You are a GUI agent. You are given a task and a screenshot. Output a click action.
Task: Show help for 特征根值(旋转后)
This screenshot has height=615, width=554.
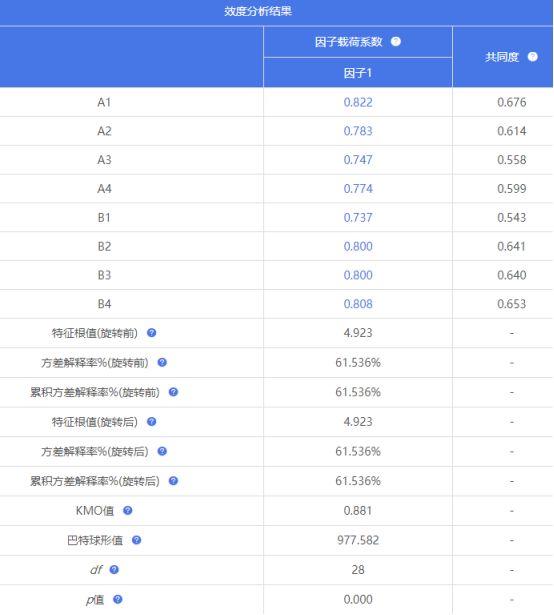click(x=151, y=422)
